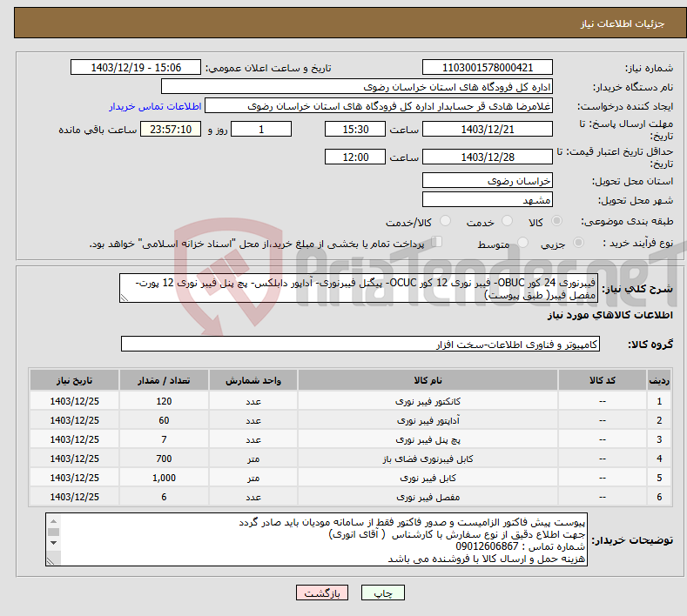Toggle the Islamic treasury payment checkbox
The height and width of the screenshot is (616, 687).
[437, 242]
